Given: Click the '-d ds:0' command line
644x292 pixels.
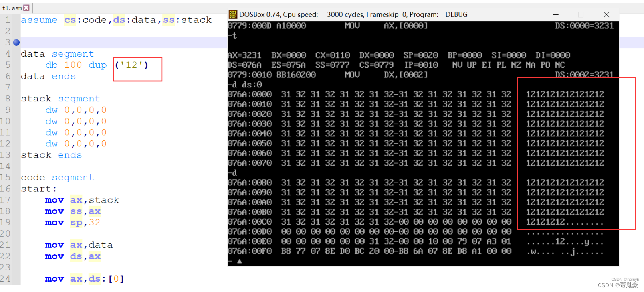Looking at the screenshot, I should pyautogui.click(x=245, y=85).
